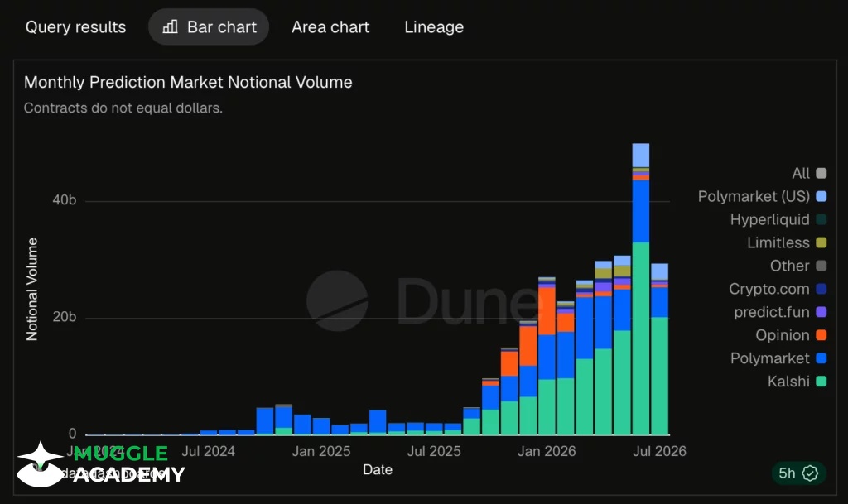
Task: Open the Query results tab
Action: [75, 27]
